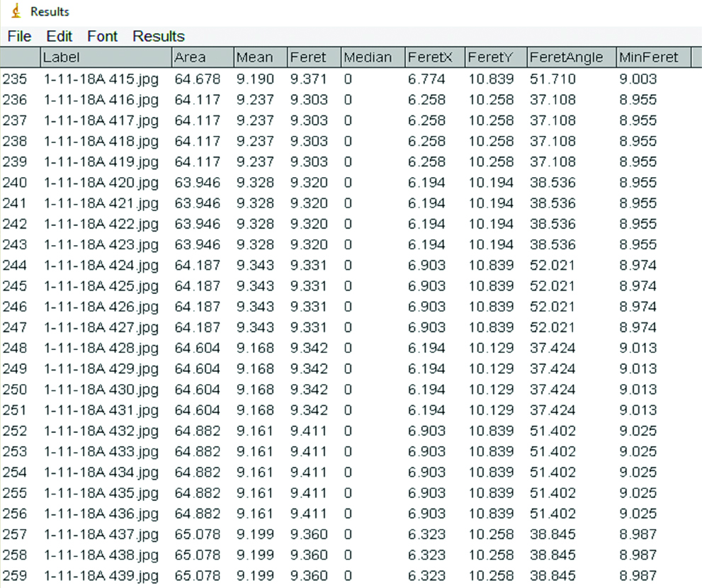Open the File menu

coord(19,36)
